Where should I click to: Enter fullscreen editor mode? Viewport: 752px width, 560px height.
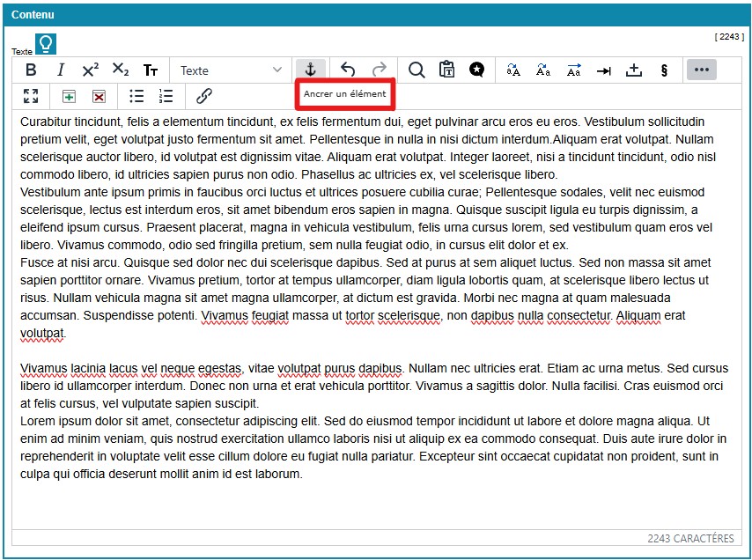point(31,97)
